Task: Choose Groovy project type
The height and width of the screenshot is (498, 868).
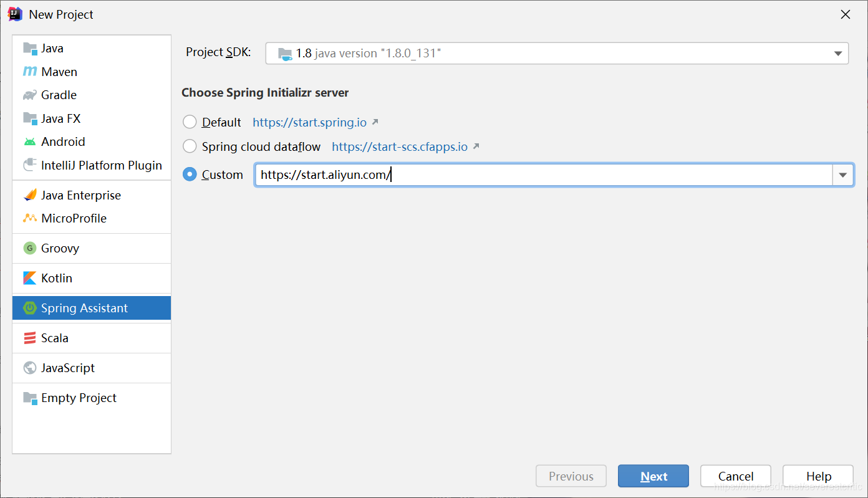Action: pyautogui.click(x=92, y=248)
